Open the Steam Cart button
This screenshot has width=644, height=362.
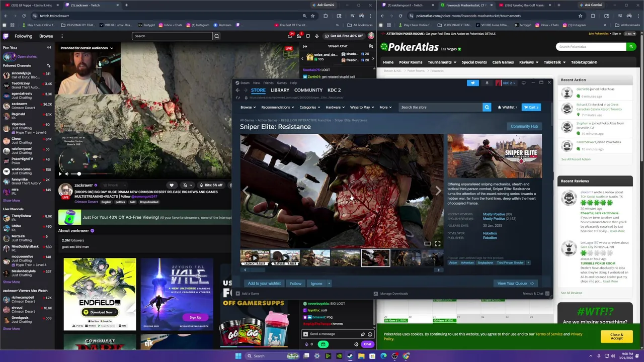pos(531,107)
